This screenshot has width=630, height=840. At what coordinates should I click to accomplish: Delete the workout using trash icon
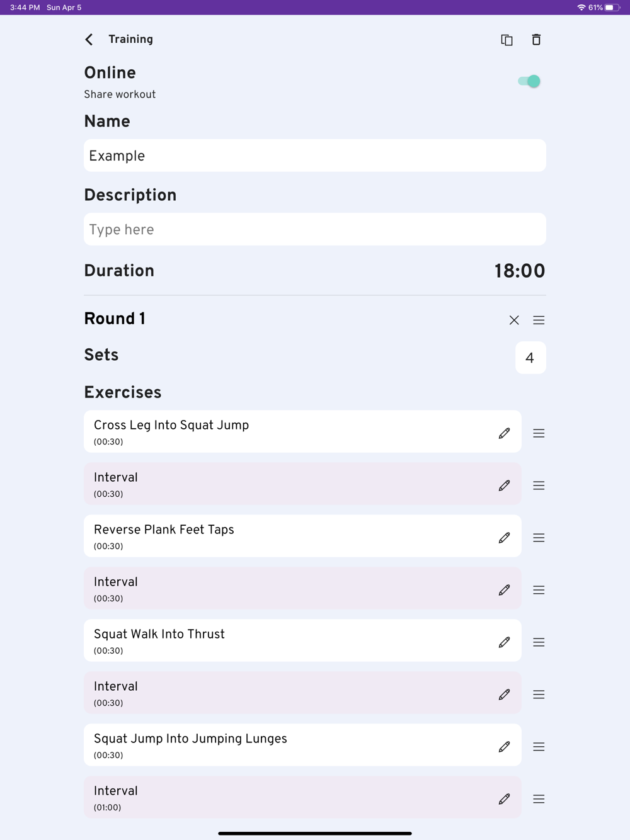[x=536, y=40]
